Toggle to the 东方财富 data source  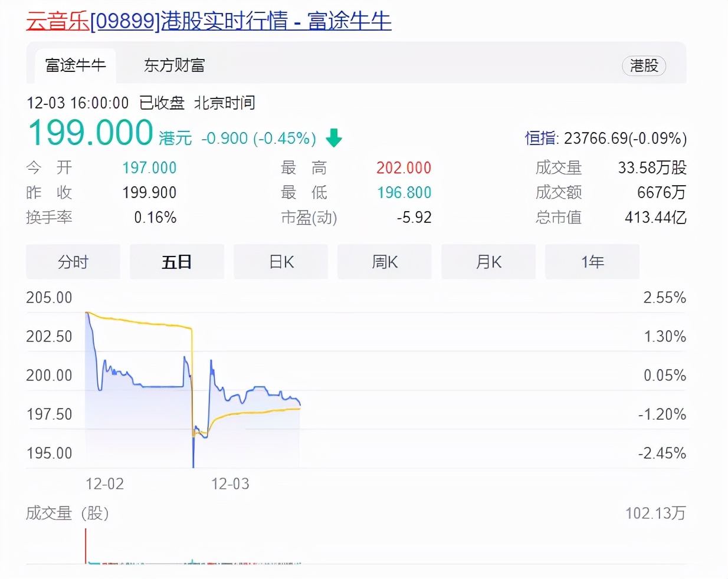coord(173,65)
